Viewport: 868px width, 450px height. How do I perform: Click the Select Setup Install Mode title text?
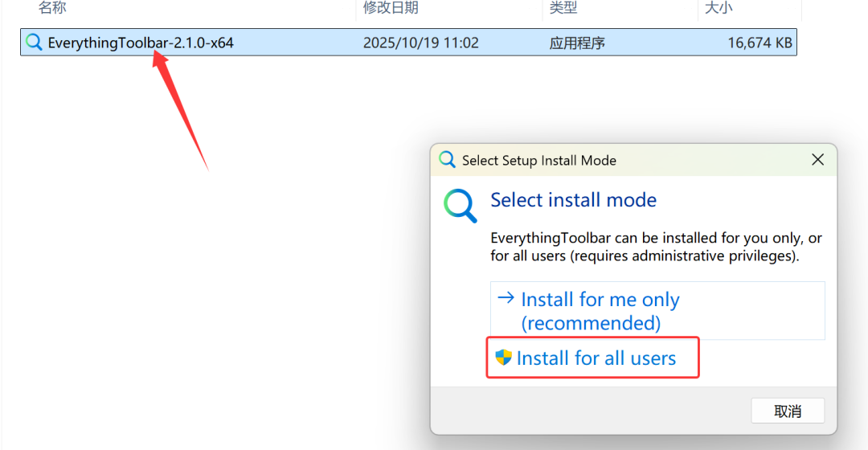[x=538, y=161]
